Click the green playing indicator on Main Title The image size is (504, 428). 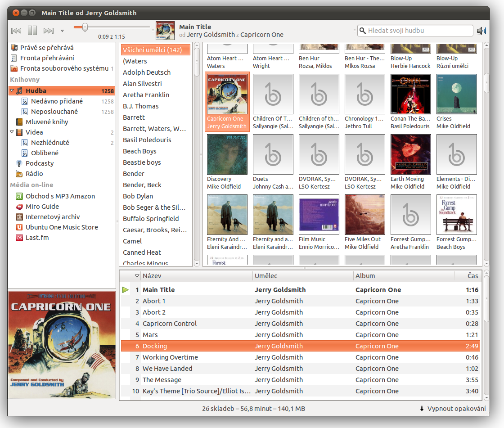point(126,290)
